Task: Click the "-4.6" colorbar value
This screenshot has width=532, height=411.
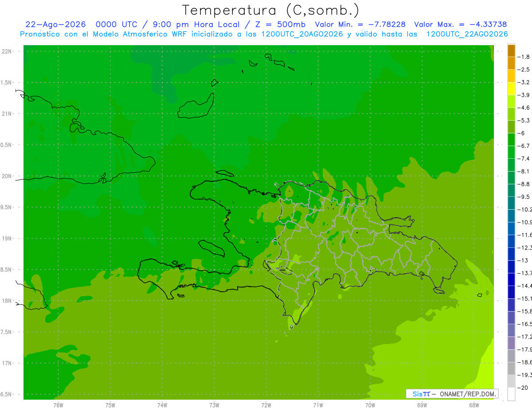Action: coord(524,108)
